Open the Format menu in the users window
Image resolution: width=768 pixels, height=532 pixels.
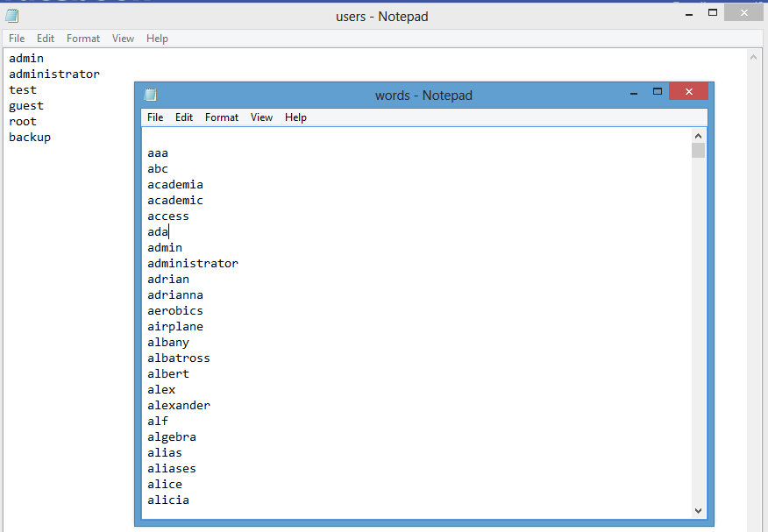point(83,38)
